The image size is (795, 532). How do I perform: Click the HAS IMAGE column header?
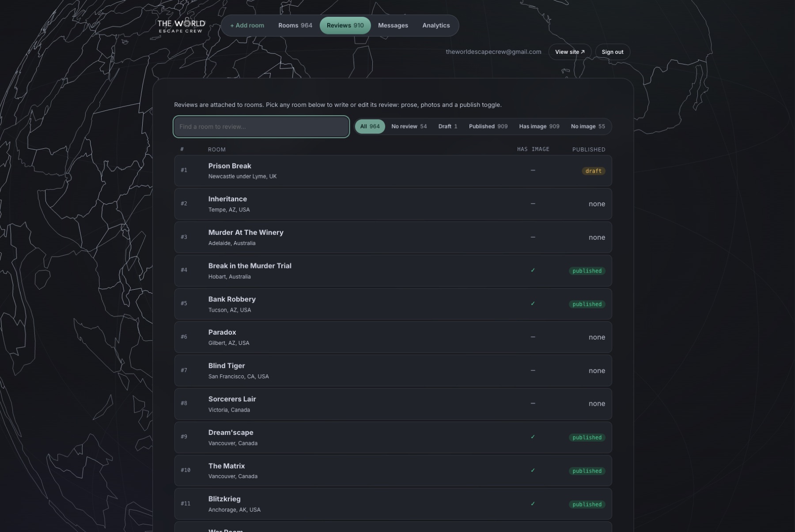pos(533,149)
